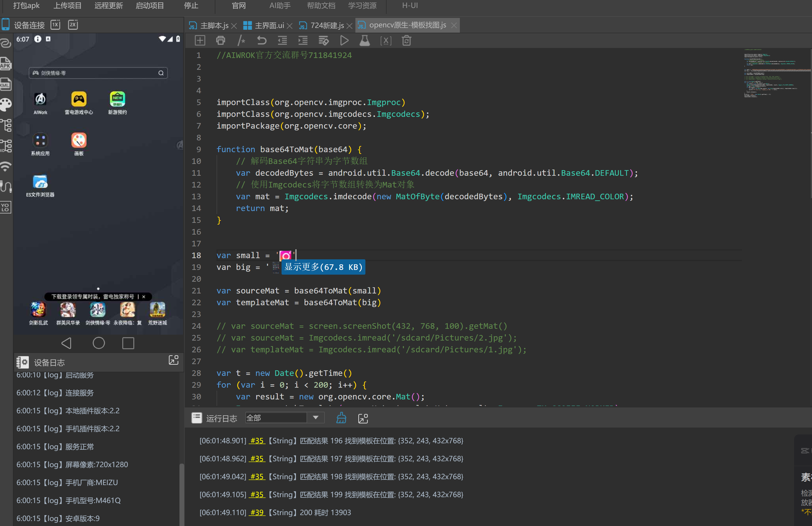This screenshot has height=526, width=812.
Task: Open 帮助文档 help documents
Action: [321, 6]
